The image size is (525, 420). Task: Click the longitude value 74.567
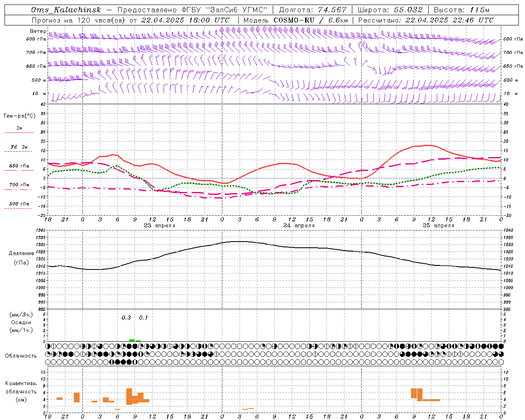tap(331, 10)
